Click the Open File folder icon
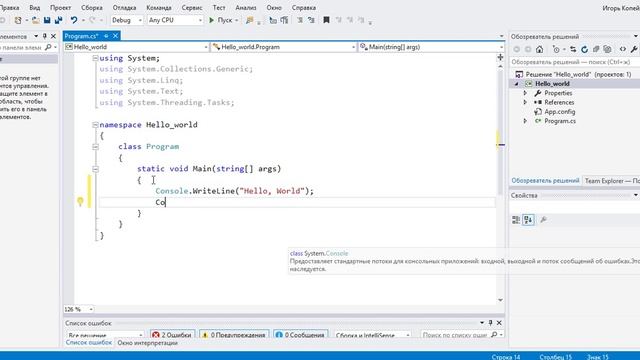The width and height of the screenshot is (640, 360). 36,20
